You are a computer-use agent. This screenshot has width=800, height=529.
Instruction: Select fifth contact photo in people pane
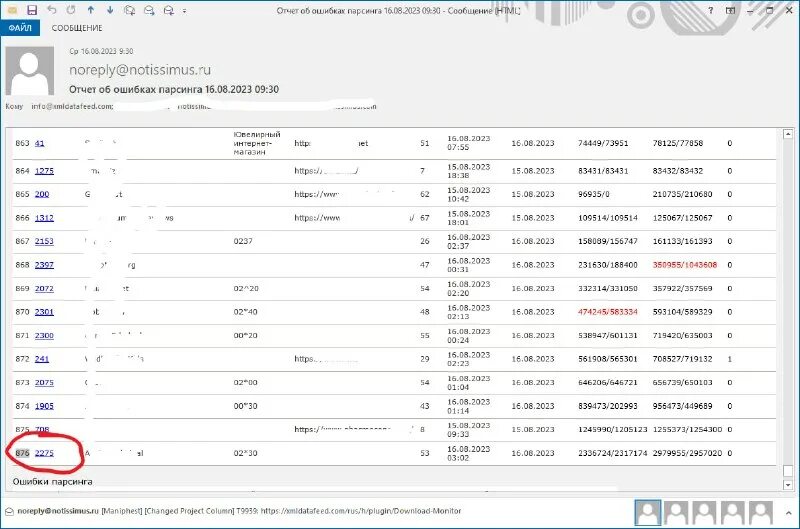[760, 513]
